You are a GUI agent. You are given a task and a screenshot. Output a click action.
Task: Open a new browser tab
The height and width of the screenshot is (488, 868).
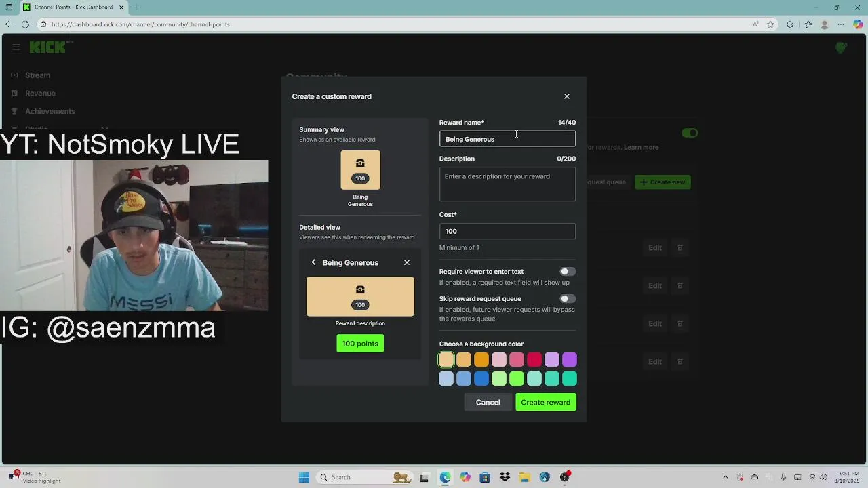pyautogui.click(x=136, y=7)
